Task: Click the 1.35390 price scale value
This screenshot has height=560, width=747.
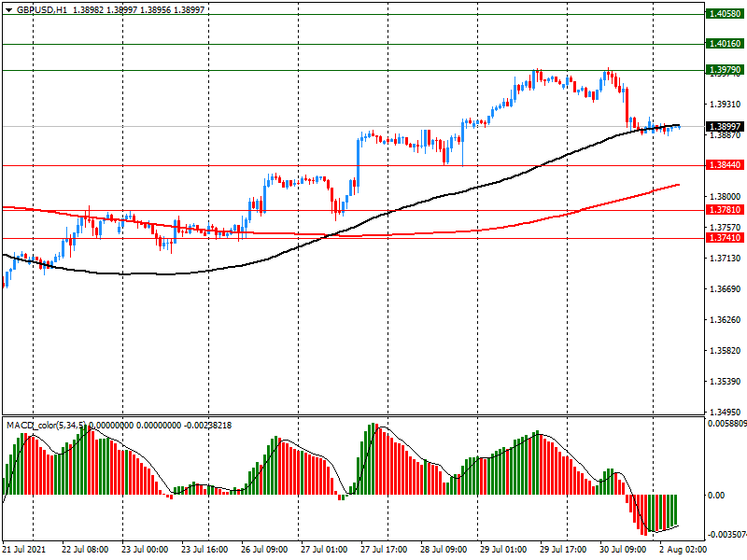Action: pyautogui.click(x=726, y=382)
